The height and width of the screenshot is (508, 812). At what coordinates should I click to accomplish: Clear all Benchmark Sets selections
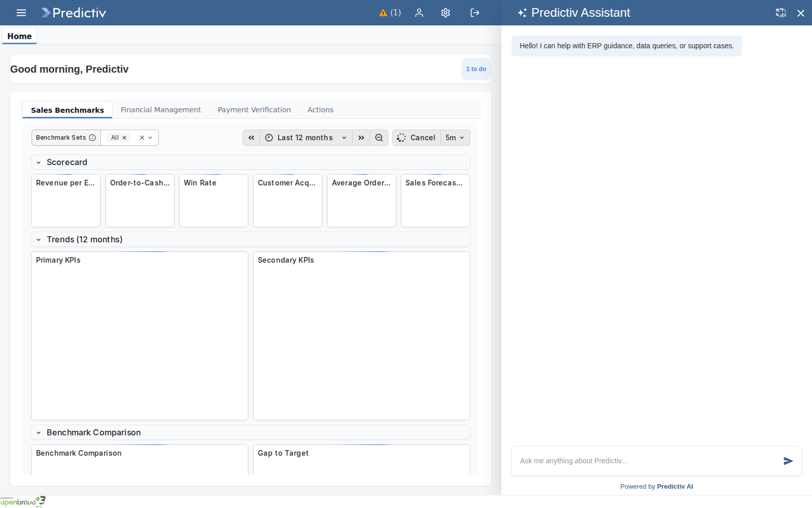[142, 138]
